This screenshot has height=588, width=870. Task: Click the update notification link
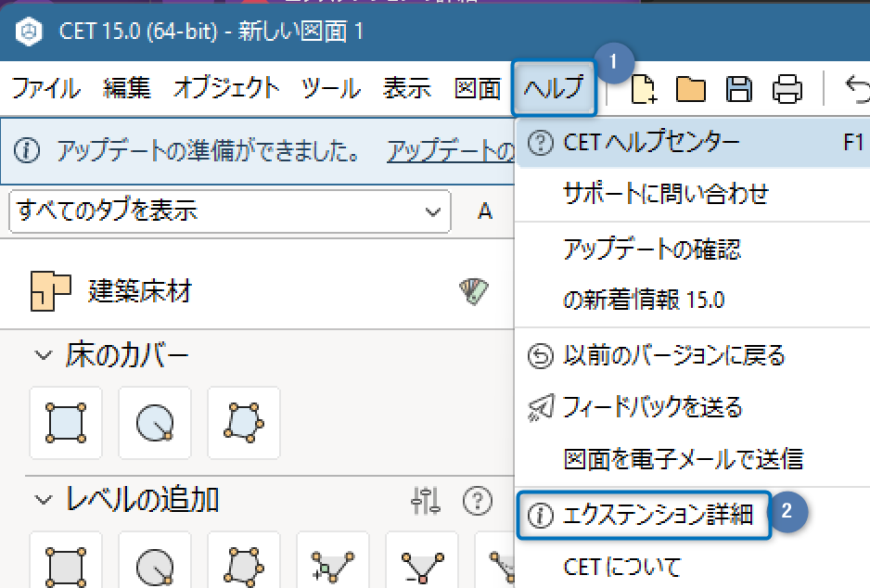(451, 151)
